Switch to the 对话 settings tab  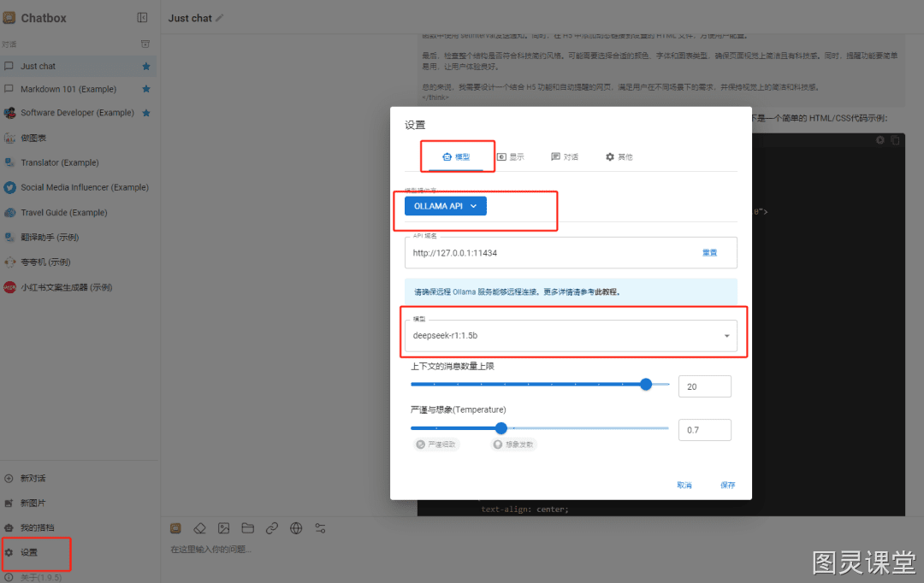(x=565, y=156)
